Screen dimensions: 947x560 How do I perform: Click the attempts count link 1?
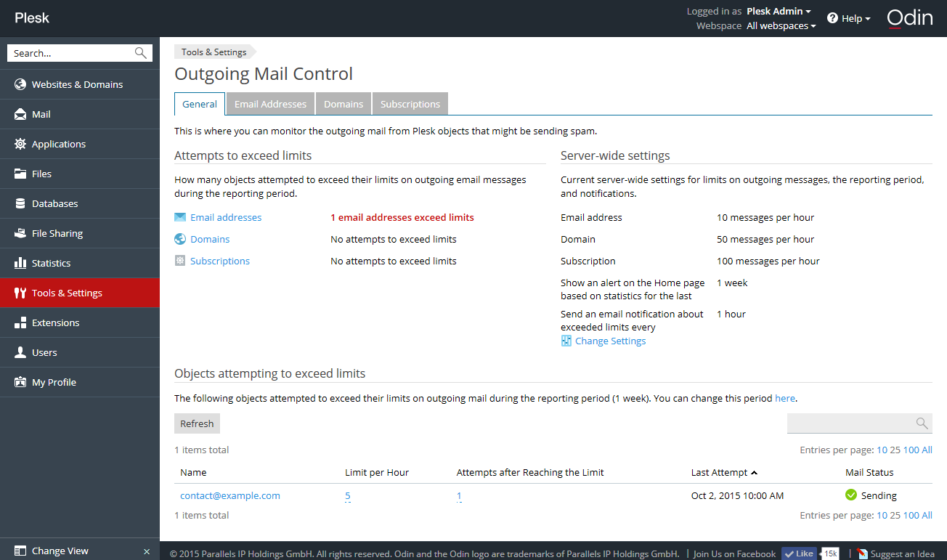[x=459, y=496]
